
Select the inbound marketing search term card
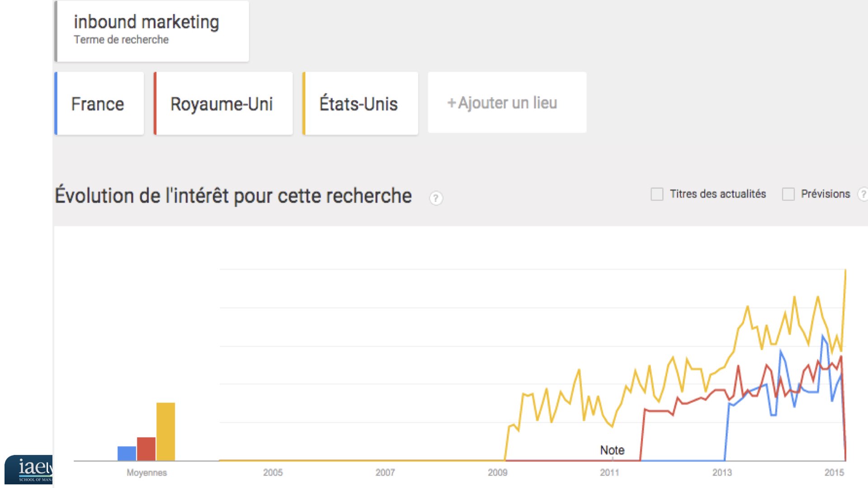point(152,31)
